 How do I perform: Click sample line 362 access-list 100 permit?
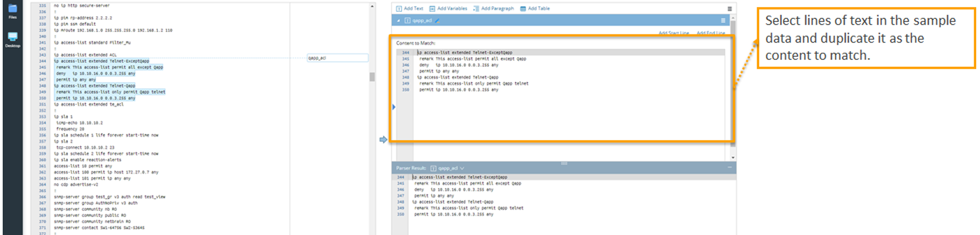[106, 172]
